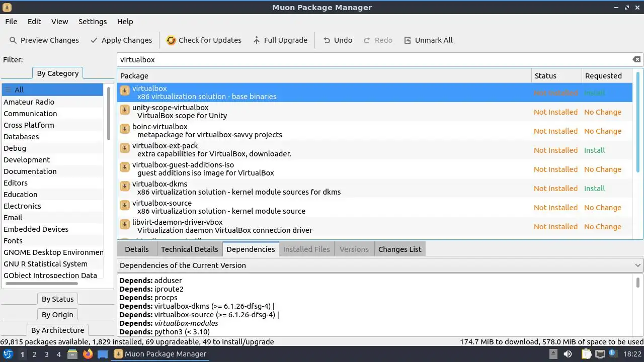This screenshot has height=362, width=644.
Task: Click the Full Upgrade arrow icon
Action: coord(257,40)
